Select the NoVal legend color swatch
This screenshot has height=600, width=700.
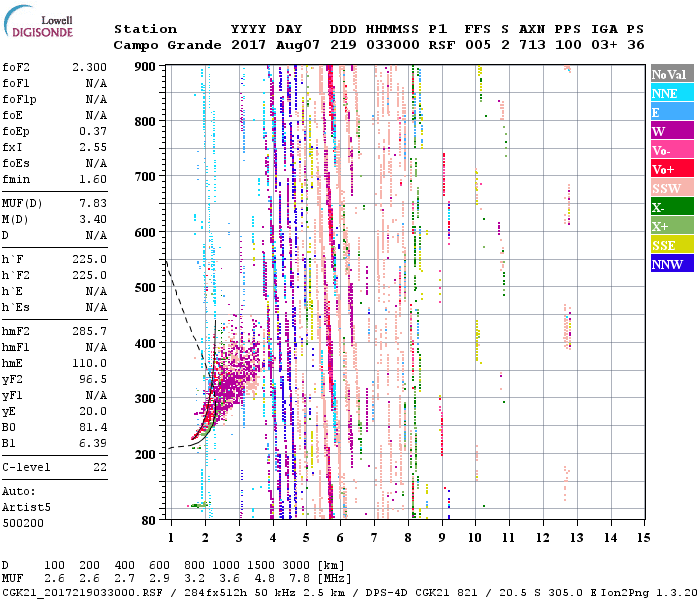click(672, 73)
